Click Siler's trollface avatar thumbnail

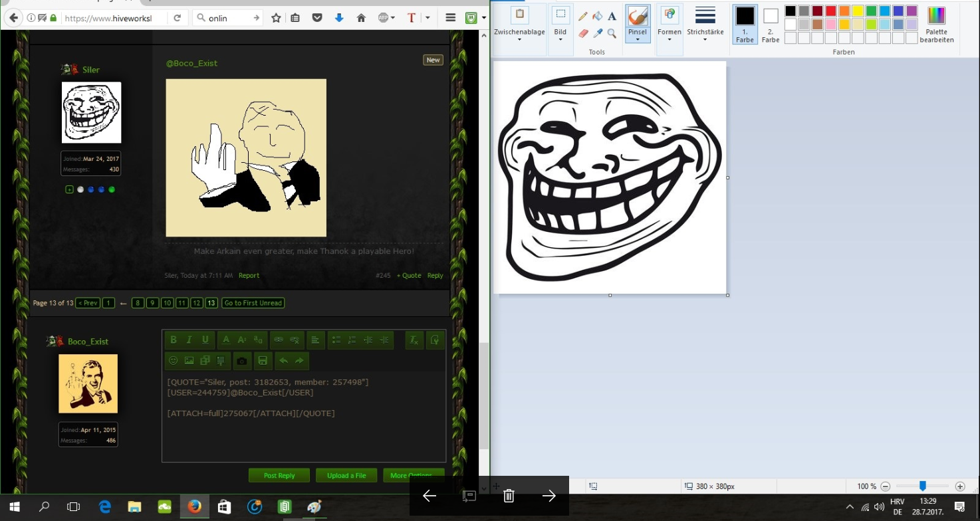(x=92, y=112)
